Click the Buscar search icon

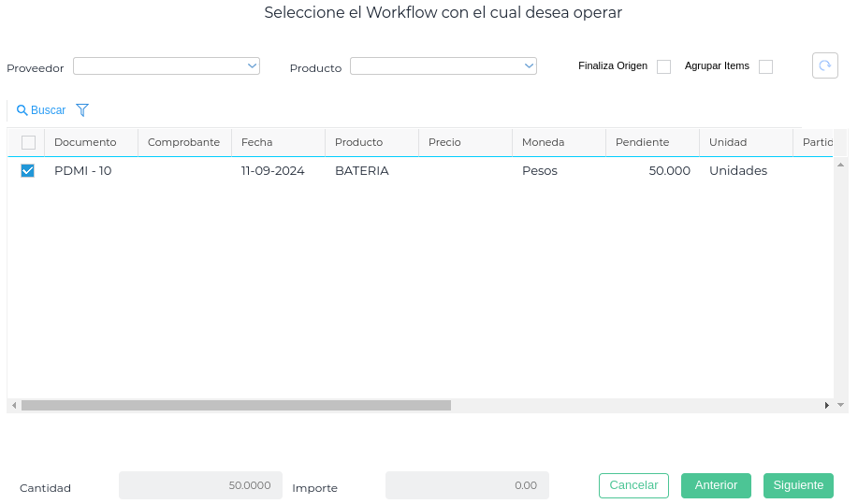22,110
